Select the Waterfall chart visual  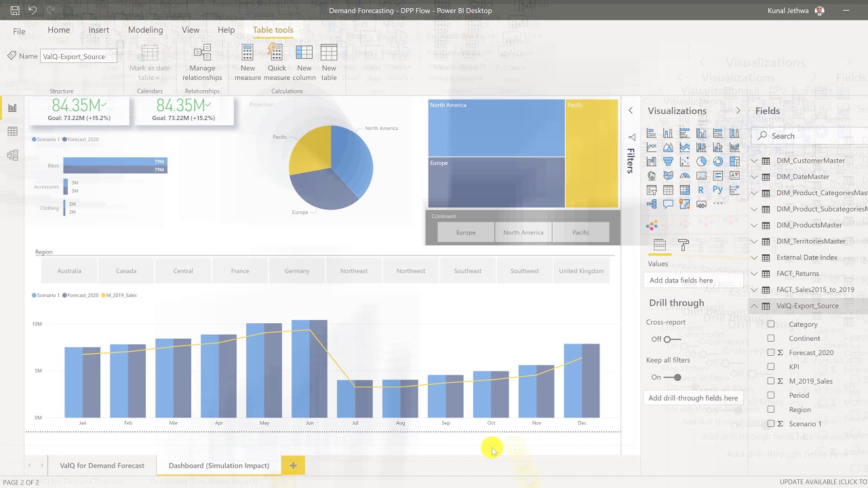tap(652, 161)
